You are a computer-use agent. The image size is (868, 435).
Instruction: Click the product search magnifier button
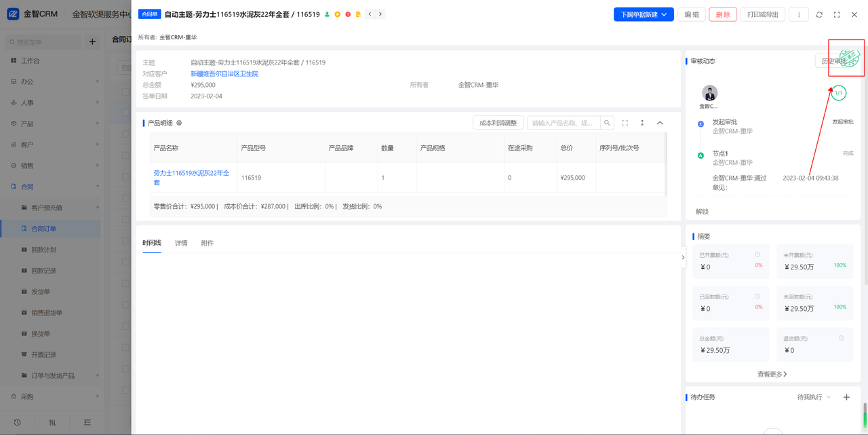tap(607, 123)
